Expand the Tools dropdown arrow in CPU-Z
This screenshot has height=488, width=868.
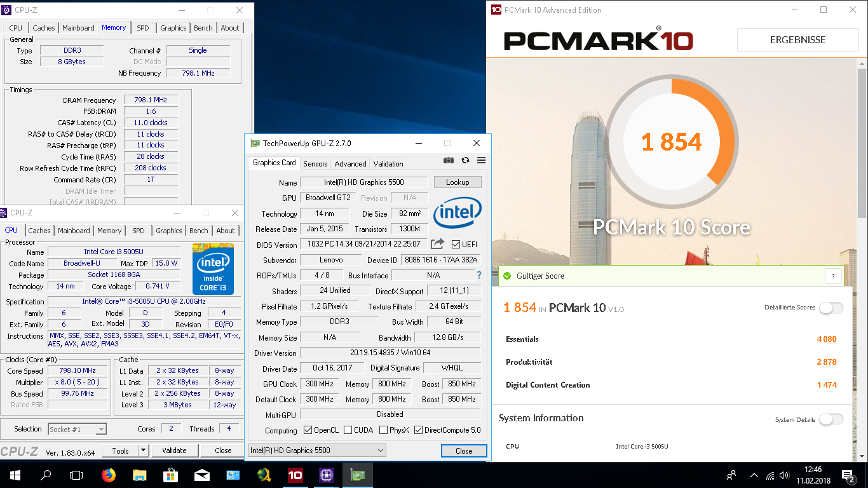(x=144, y=451)
